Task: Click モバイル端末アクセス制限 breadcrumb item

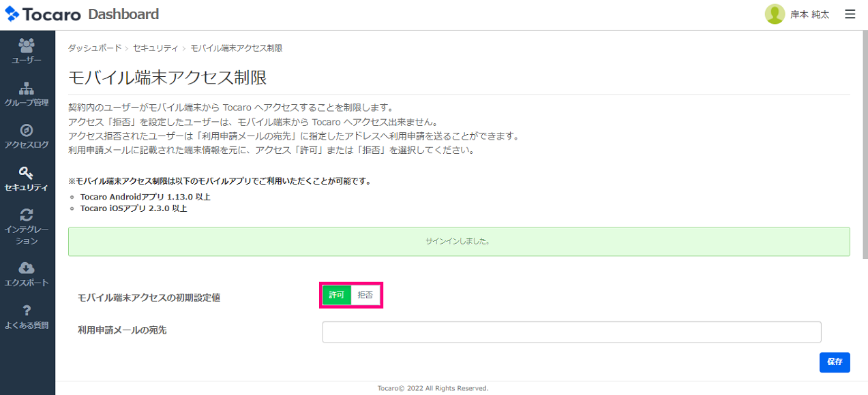Action: [236, 48]
